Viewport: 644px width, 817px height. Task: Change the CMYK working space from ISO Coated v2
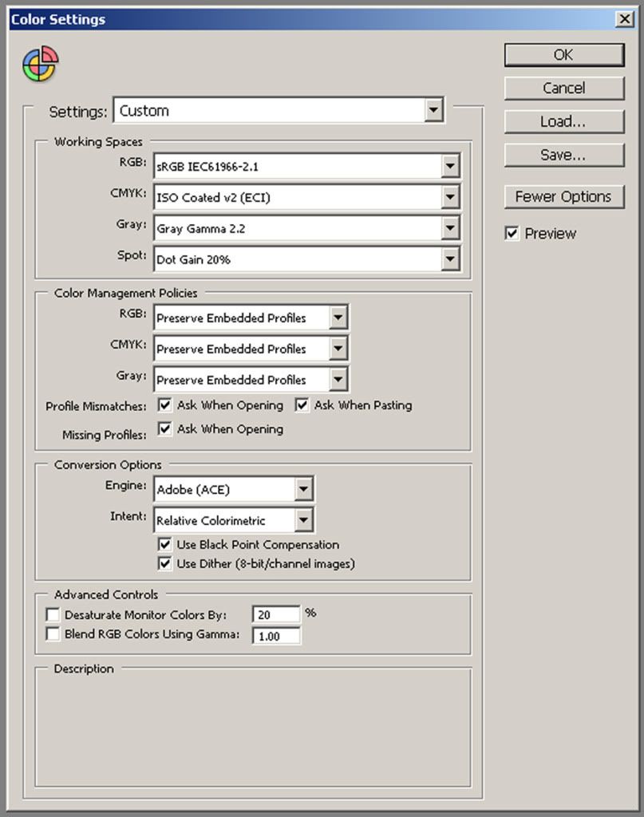[452, 197]
